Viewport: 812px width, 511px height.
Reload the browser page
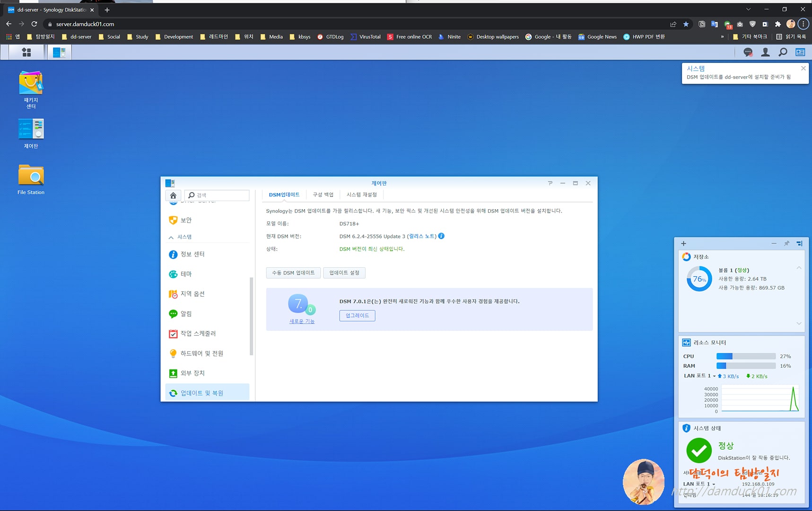[34, 24]
